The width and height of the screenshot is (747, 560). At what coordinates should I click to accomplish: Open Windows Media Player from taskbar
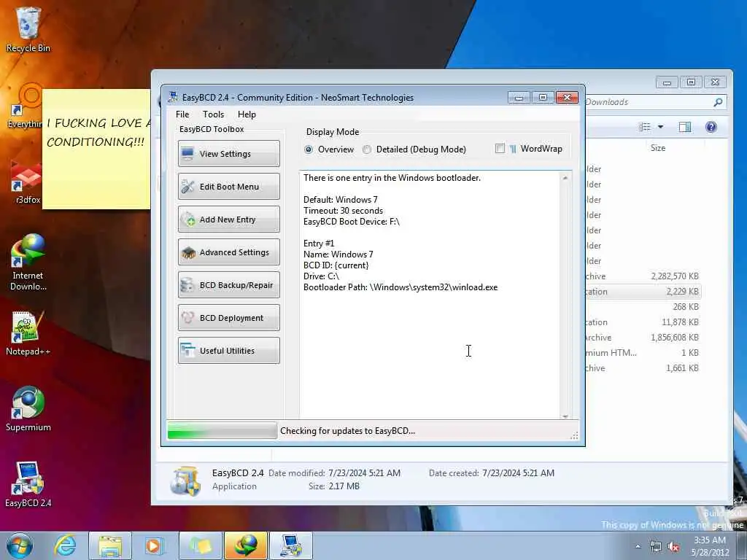(x=155, y=545)
